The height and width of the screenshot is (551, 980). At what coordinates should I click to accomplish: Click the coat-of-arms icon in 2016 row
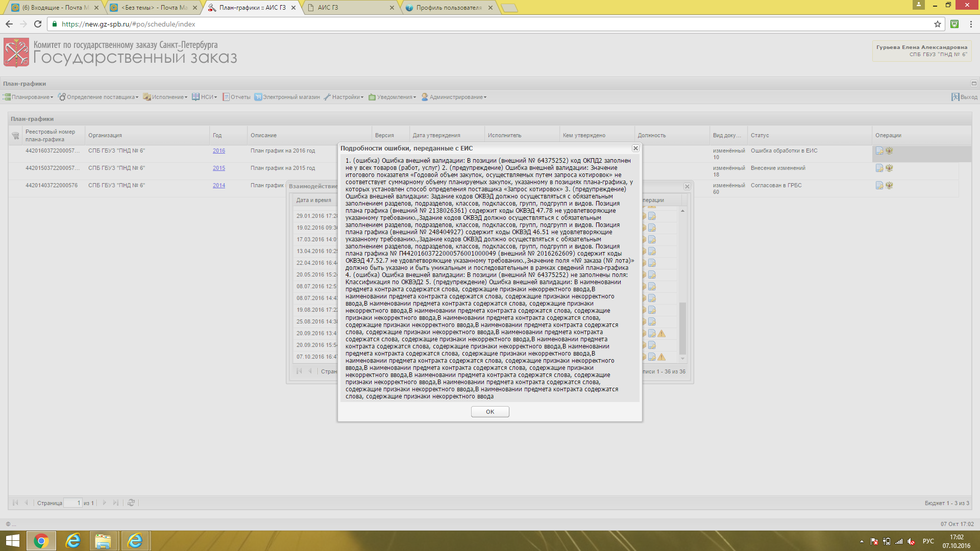(889, 151)
